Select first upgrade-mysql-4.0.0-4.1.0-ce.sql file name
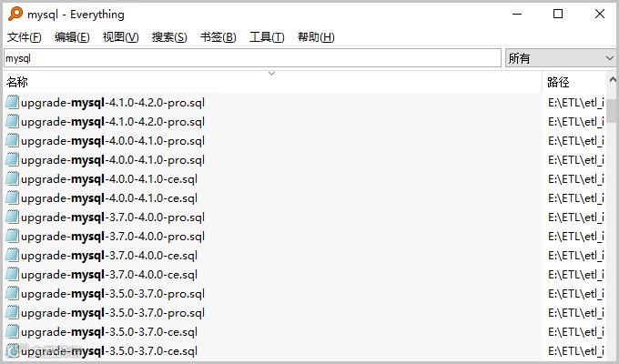 (109, 179)
